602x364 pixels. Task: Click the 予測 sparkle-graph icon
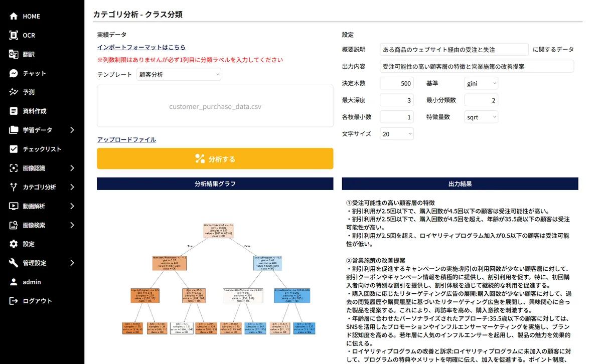[x=14, y=92]
